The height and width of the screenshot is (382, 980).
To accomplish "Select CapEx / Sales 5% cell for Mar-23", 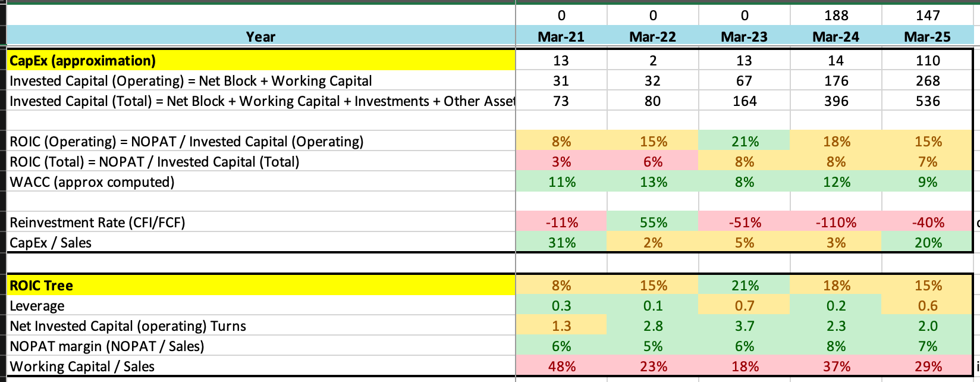I will pyautogui.click(x=744, y=243).
